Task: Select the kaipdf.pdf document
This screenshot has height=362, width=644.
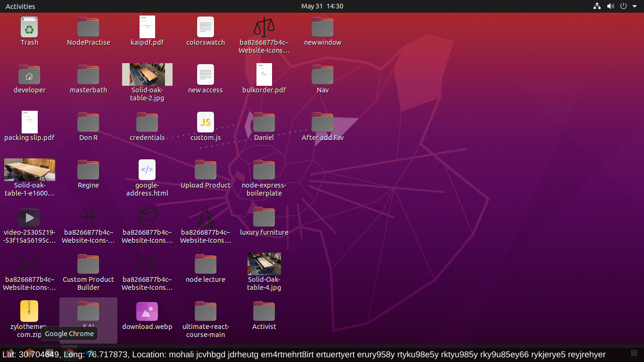Action: [x=147, y=27]
